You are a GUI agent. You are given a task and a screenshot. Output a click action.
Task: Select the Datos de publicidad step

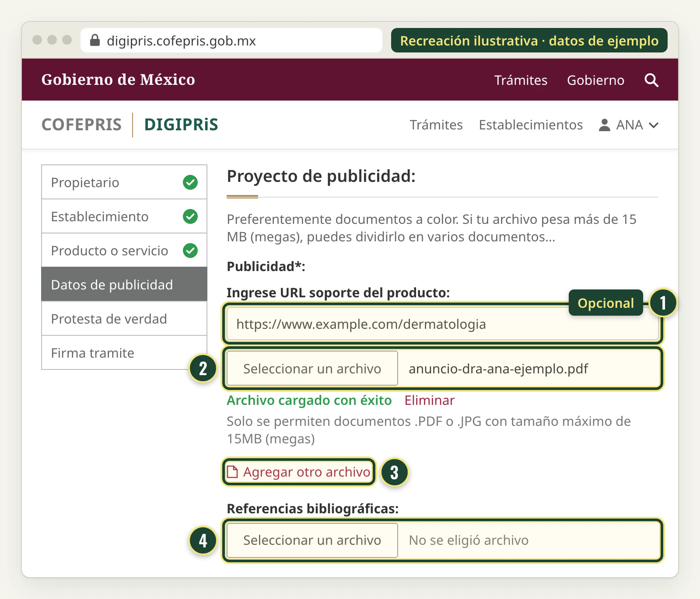coord(124,285)
